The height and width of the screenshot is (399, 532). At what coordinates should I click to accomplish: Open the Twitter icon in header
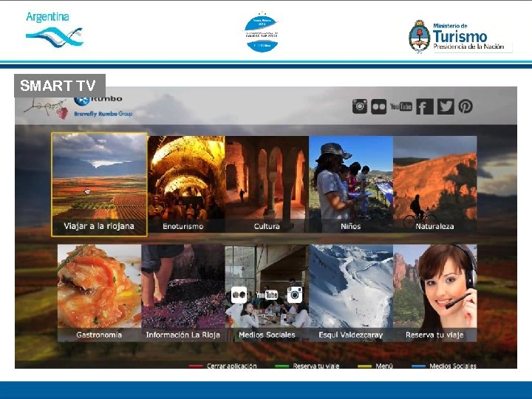446,106
